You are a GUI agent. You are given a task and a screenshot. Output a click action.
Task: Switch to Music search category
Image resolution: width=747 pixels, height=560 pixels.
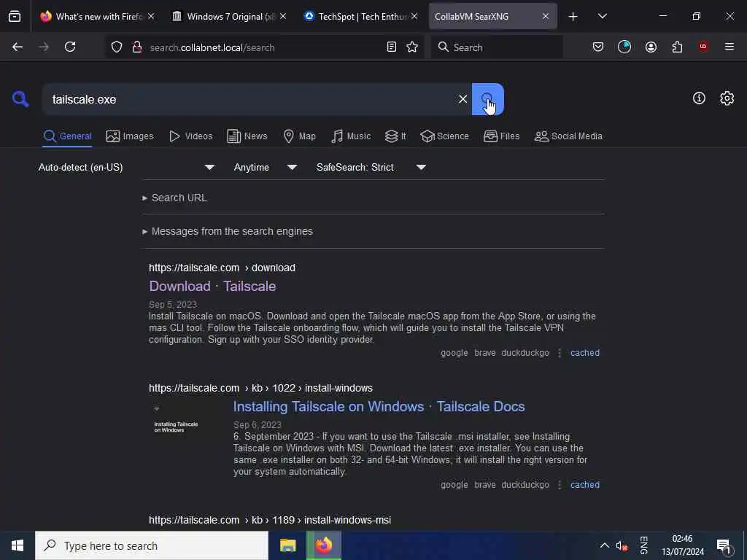[351, 136]
